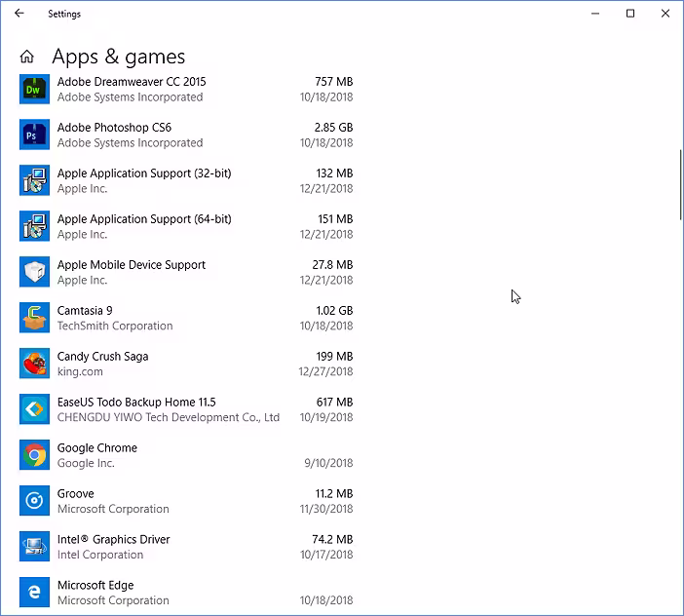Screen dimensions: 684x616
Task: Click the 757 MB size value
Action: coord(333,82)
